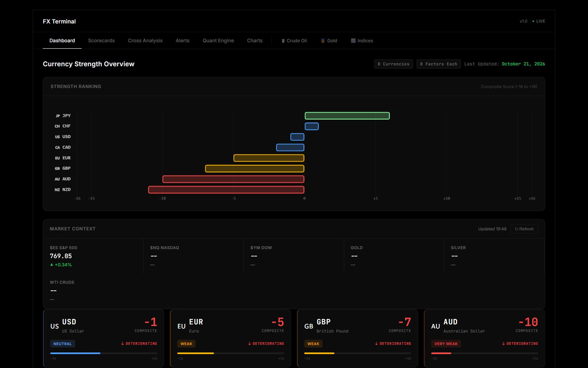Image resolution: width=588 pixels, height=368 pixels.
Task: Click the Indices chart icon
Action: [x=353, y=41]
